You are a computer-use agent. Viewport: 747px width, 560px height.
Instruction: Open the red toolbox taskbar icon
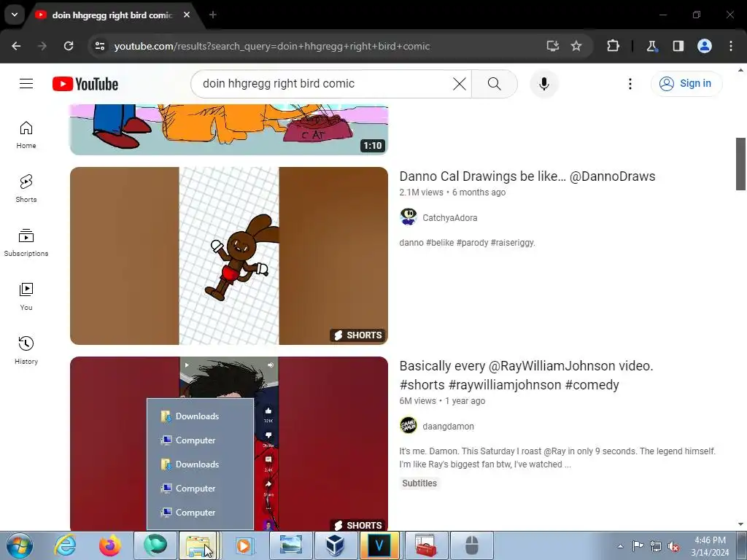pyautogui.click(x=425, y=545)
